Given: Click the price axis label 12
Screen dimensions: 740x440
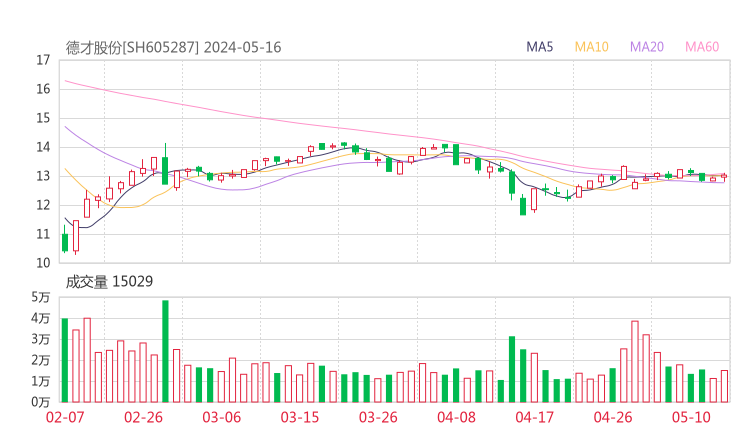Looking at the screenshot, I should pos(43,205).
